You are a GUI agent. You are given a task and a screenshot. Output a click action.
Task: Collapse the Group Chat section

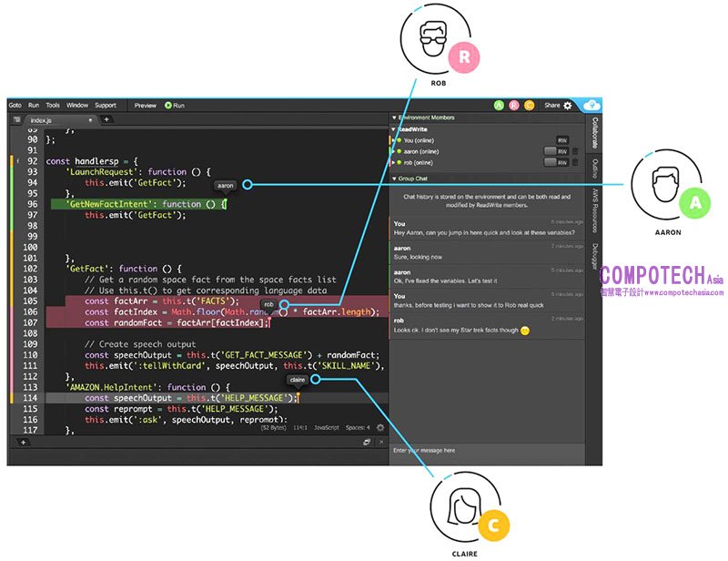point(395,178)
